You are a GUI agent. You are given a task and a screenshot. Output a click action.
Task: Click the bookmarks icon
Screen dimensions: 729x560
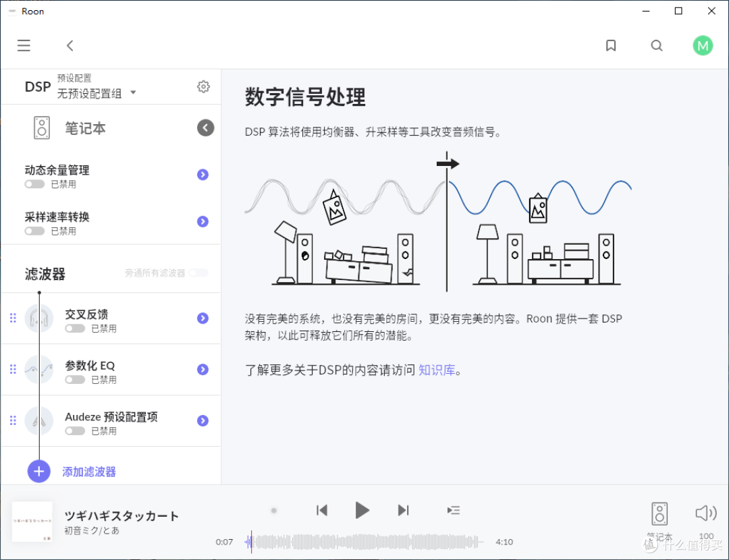(x=611, y=45)
